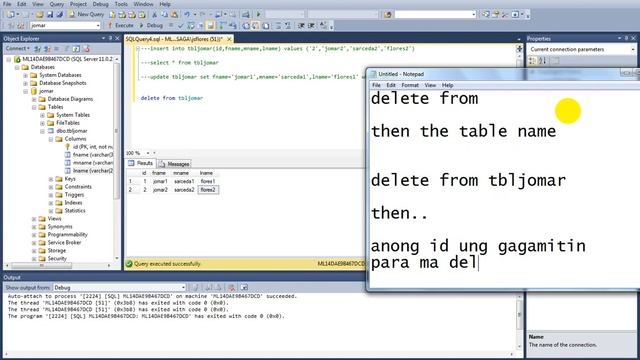Click the green Start play icon

(258, 15)
